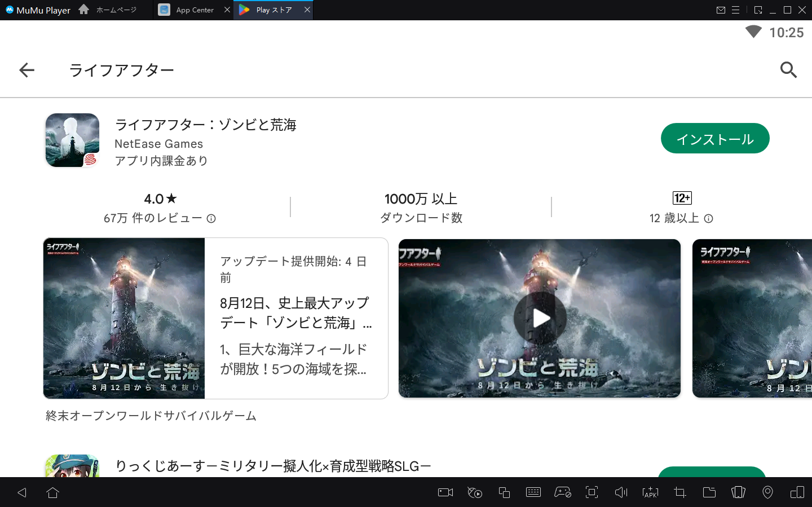Open the update card lighthouse image
Screen dimensions: 812x507
[x=124, y=319]
